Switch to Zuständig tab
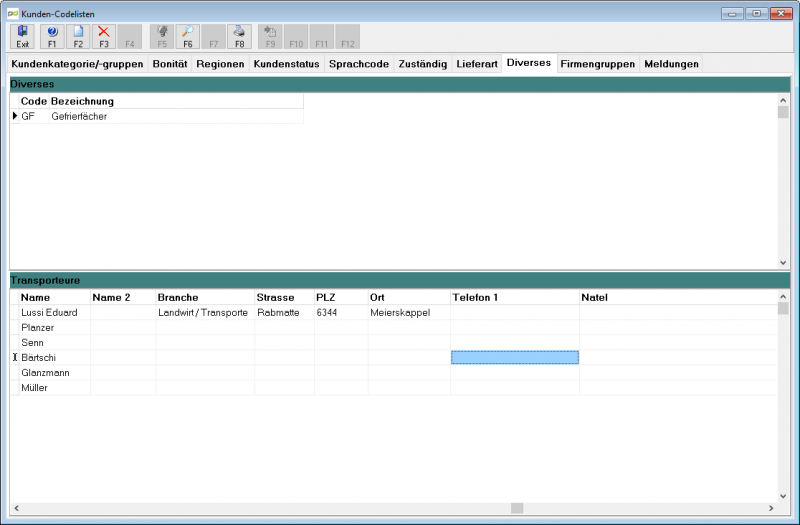Viewport: 800px width, 525px height. coord(422,64)
